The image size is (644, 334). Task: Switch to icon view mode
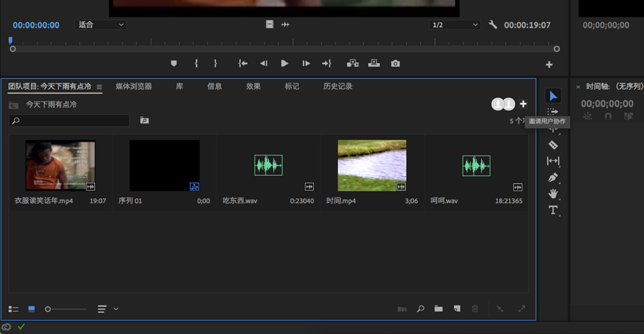pyautogui.click(x=31, y=309)
